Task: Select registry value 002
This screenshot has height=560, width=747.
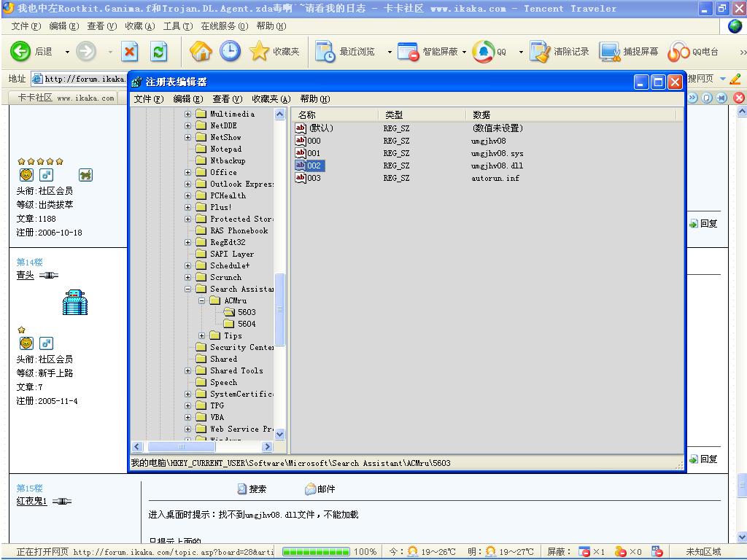Action: (314, 166)
